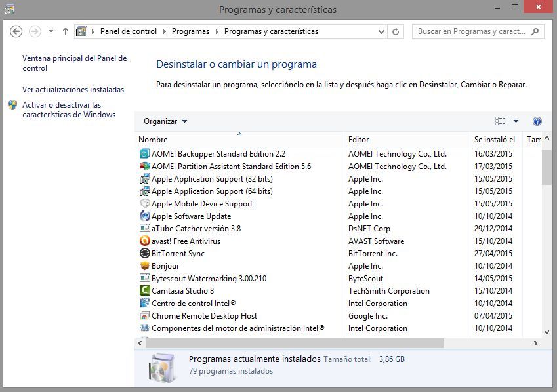The height and width of the screenshot is (392, 557).
Task: Click the Camtasia Studio 8 icon
Action: 144,290
